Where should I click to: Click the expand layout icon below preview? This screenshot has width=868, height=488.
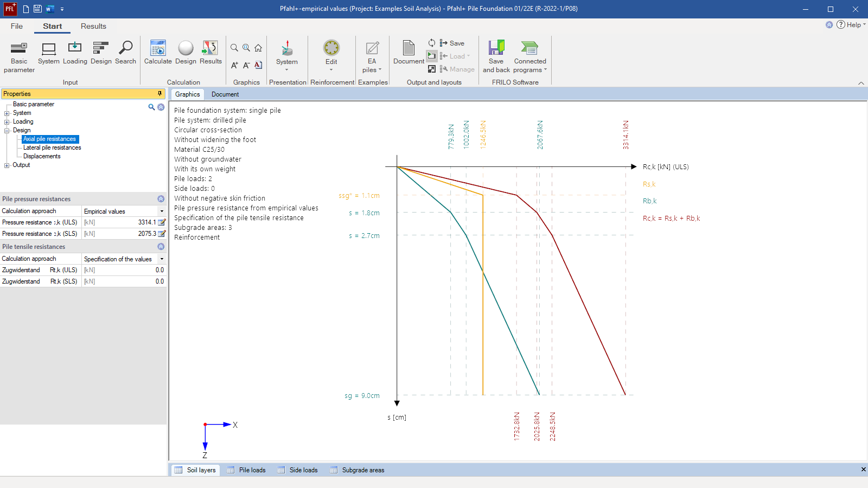432,69
